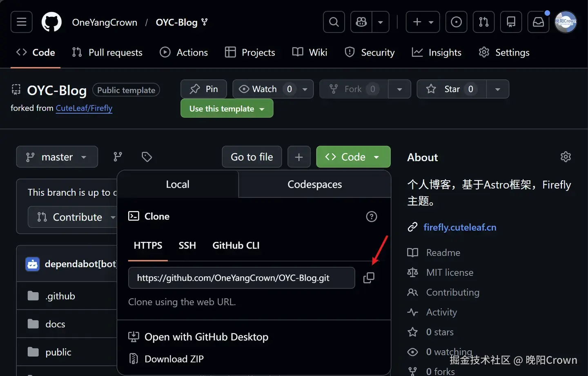
Task: Switch to the Wiki tab
Action: (310, 52)
